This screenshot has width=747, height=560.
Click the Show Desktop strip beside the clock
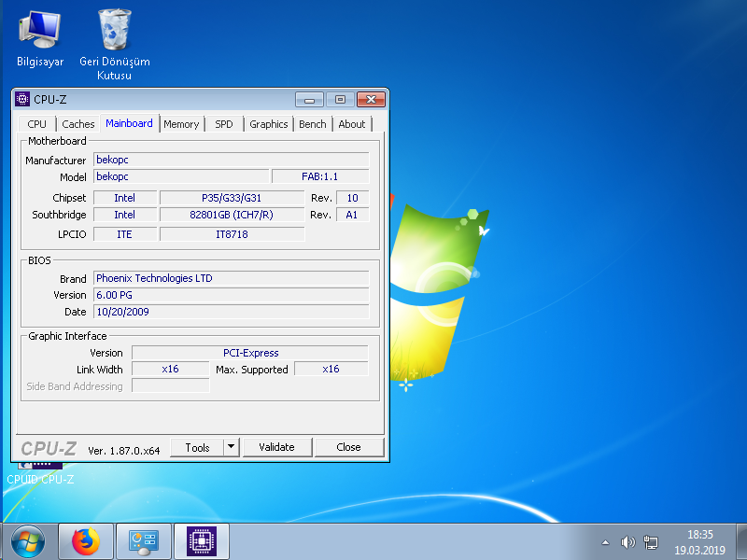(741, 541)
